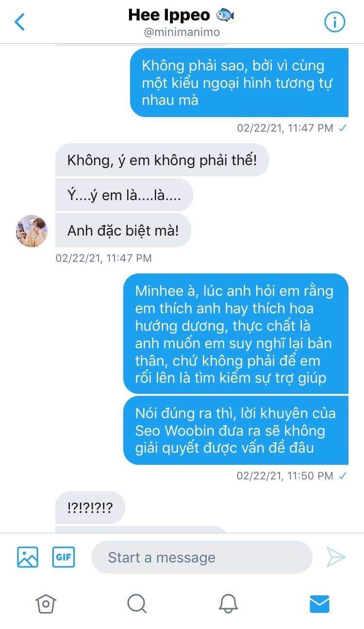This screenshot has height=629, width=364.
Task: Open the Search magnifier tab
Action: [137, 604]
